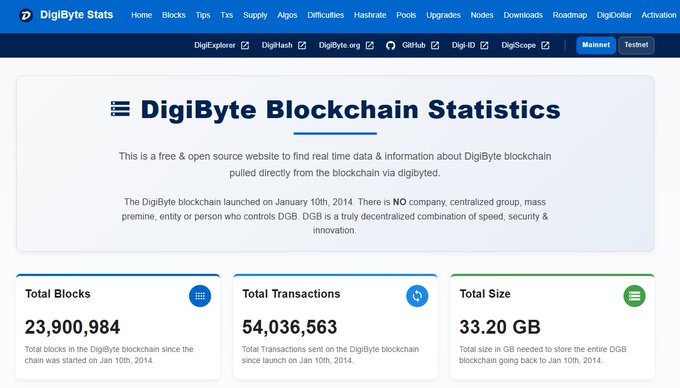Click the Total Transactions sync icon
This screenshot has width=680, height=388.
click(x=417, y=296)
